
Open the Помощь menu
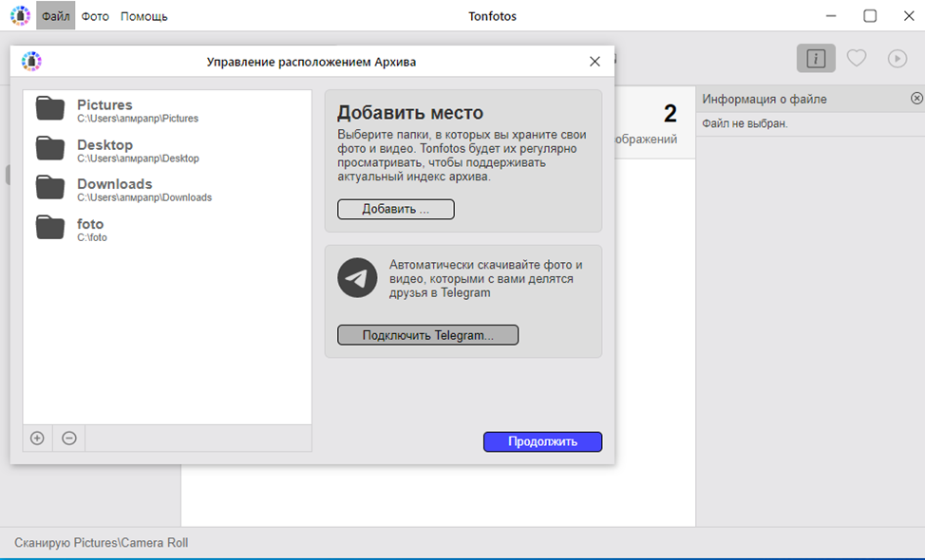[x=144, y=16]
